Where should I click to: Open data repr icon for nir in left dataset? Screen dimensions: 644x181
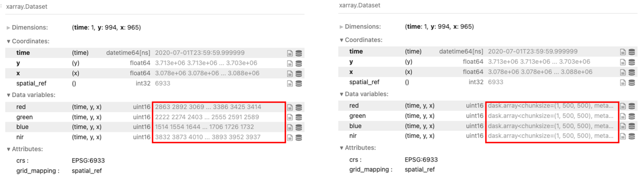(x=299, y=138)
